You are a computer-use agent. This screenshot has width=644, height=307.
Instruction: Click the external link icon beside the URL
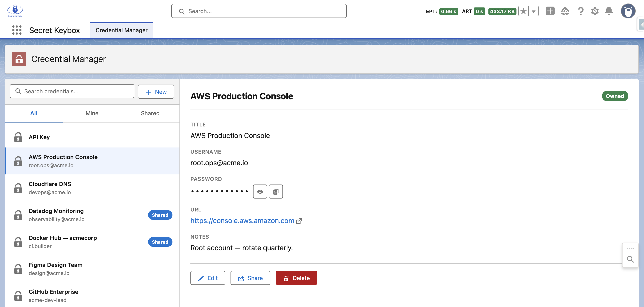299,221
